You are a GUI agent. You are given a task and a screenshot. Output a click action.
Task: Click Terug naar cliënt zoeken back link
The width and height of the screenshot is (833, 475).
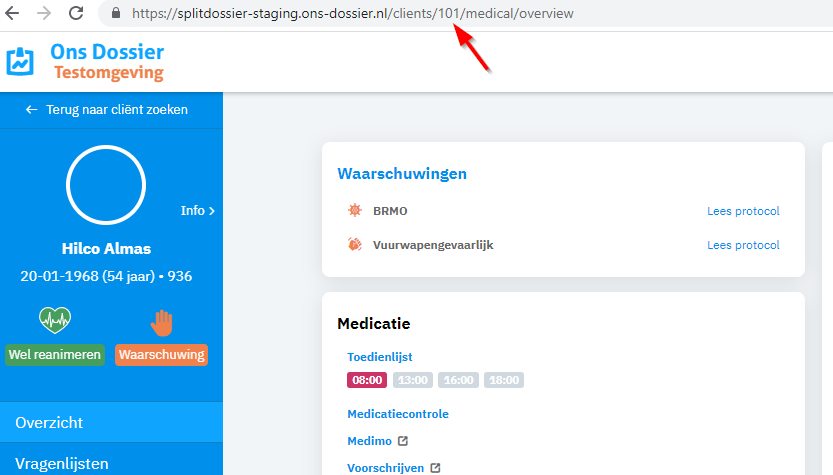(x=106, y=109)
